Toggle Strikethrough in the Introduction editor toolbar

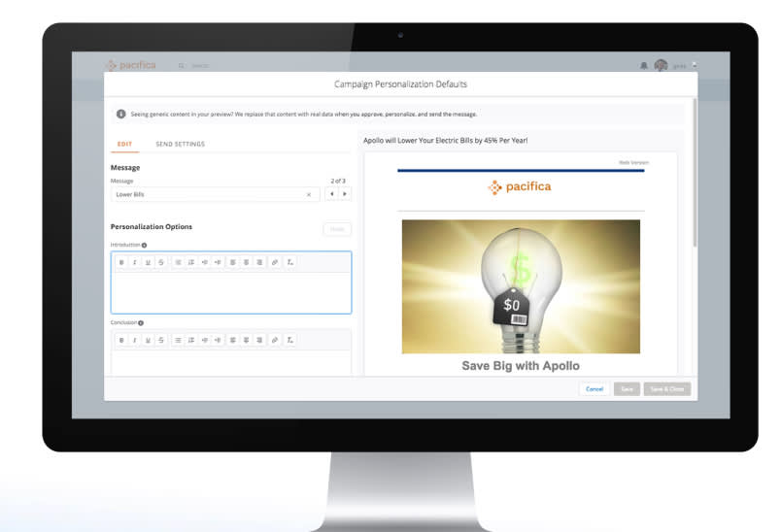[161, 262]
